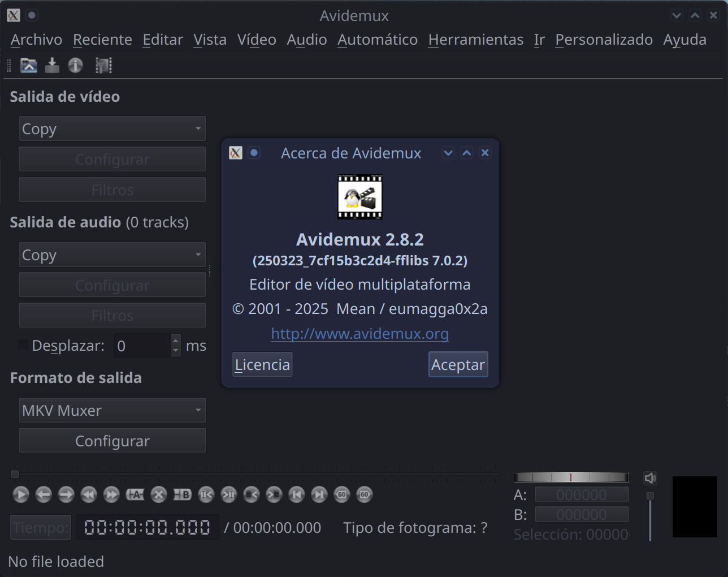This screenshot has height=577, width=728.
Task: Open the Editar menu
Action: click(x=163, y=40)
